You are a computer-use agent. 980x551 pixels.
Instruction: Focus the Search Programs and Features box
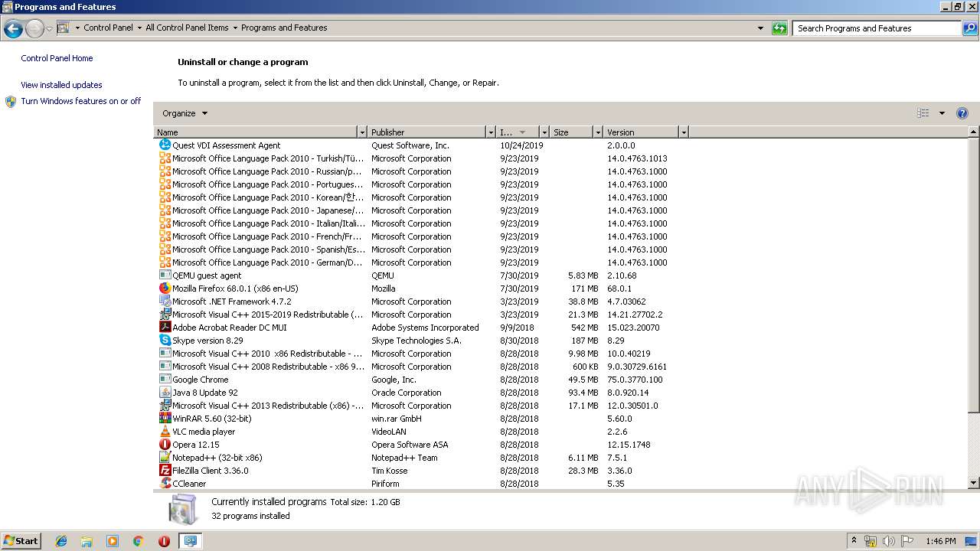876,28
